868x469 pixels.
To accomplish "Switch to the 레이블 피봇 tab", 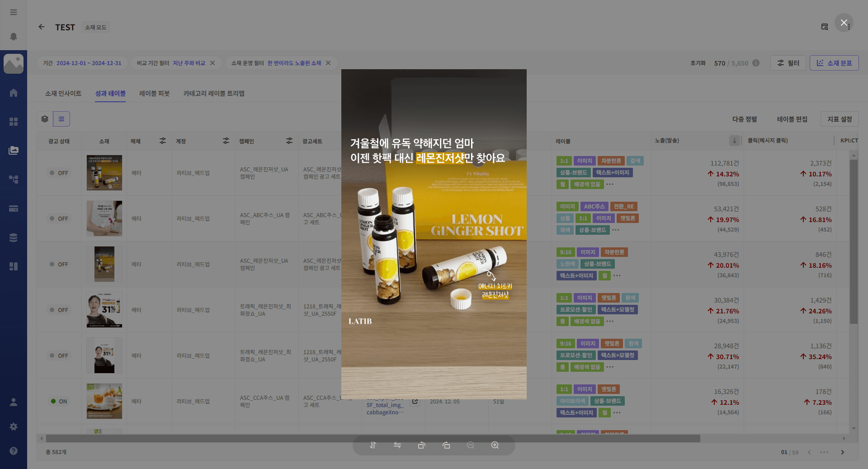I will click(x=154, y=94).
